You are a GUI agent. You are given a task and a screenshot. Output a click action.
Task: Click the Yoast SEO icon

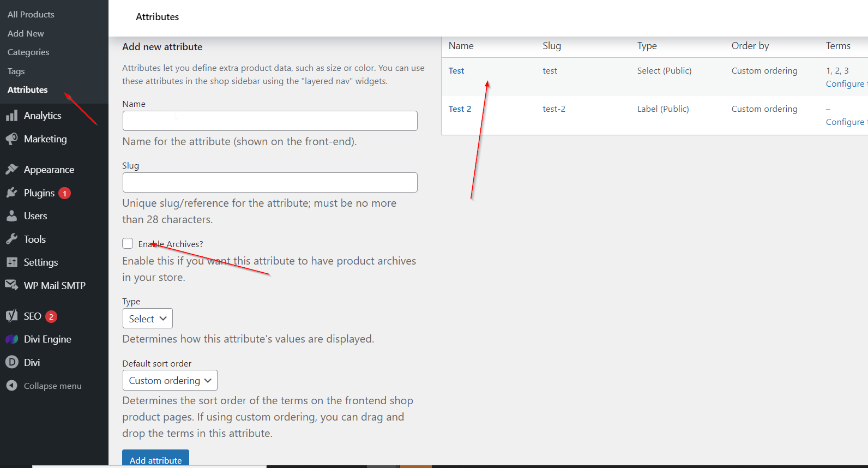click(11, 316)
